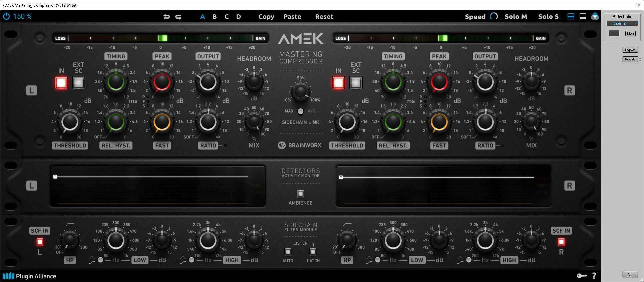The height and width of the screenshot is (282, 644).
Task: Open the Sidechain Internal dropdown
Action: pyautogui.click(x=622, y=23)
